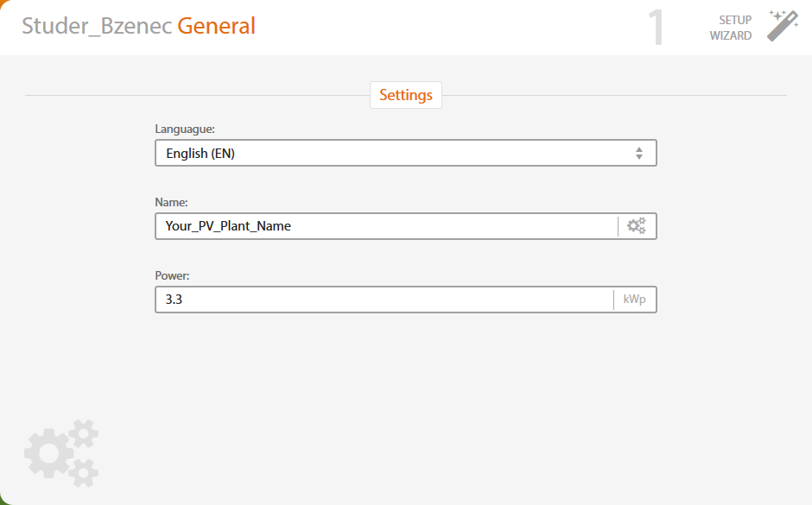Screen dimensions: 812x505
Task: Place cursor on the 3.3 power value
Action: [174, 300]
